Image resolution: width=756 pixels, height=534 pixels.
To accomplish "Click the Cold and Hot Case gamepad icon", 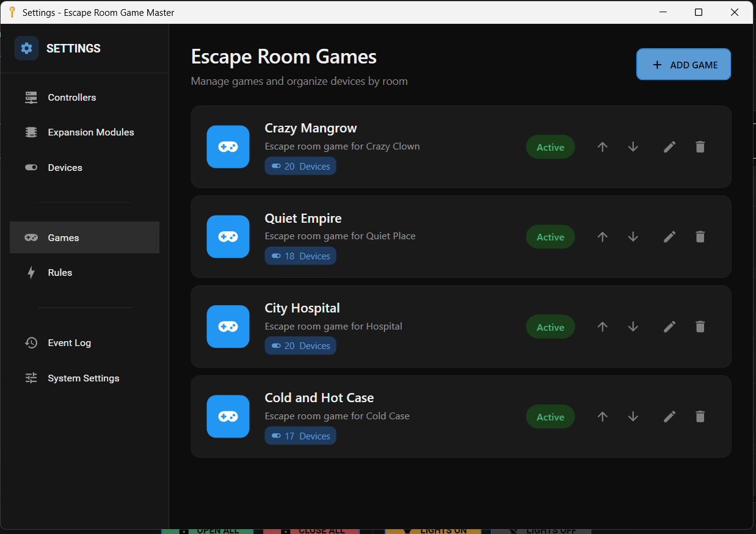I will (228, 416).
